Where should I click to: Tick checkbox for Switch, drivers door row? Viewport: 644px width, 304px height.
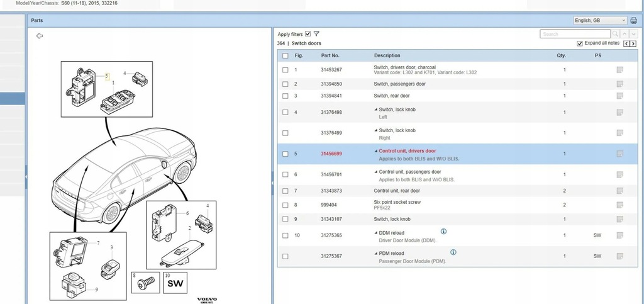(x=286, y=70)
